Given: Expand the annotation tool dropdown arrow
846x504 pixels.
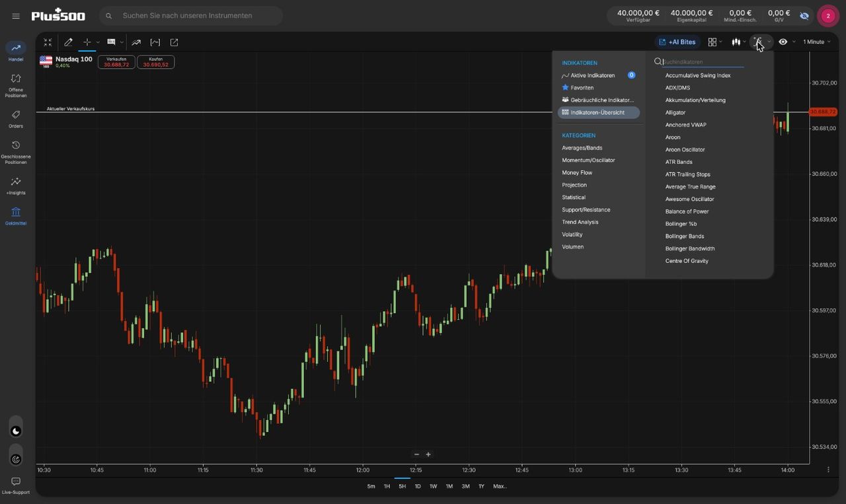Looking at the screenshot, I should [122, 42].
